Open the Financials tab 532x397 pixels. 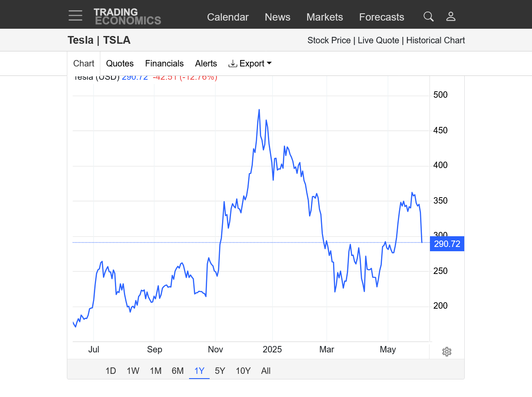coord(164,63)
